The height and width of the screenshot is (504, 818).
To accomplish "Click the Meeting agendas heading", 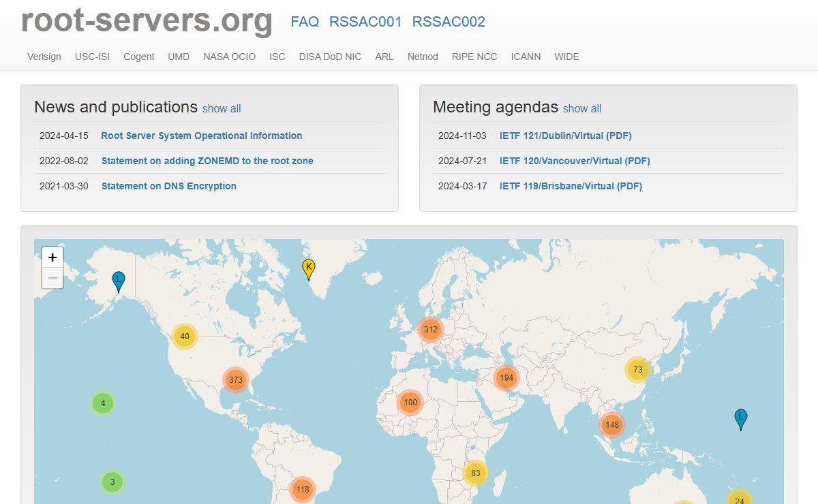I will point(496,107).
